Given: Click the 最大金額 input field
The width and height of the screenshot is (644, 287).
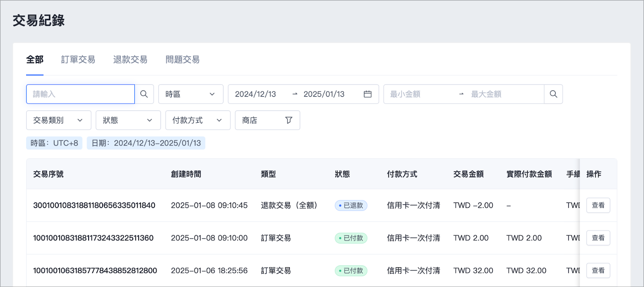Looking at the screenshot, I should pos(505,94).
